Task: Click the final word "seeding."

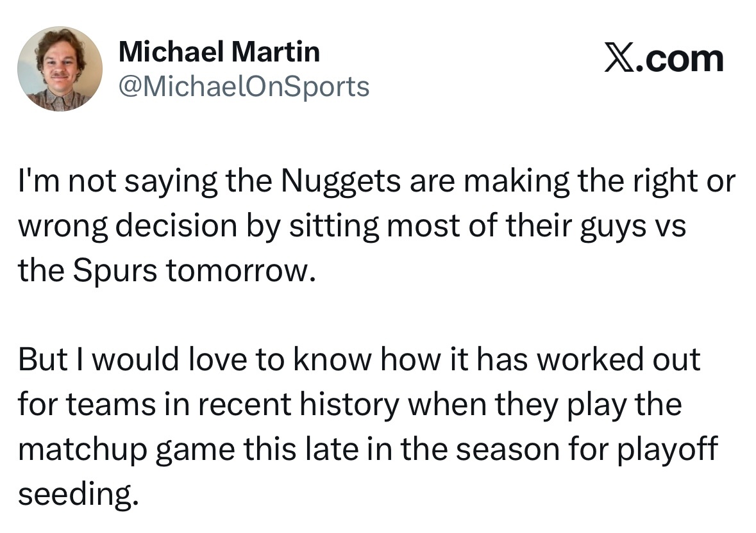Action: (x=78, y=493)
